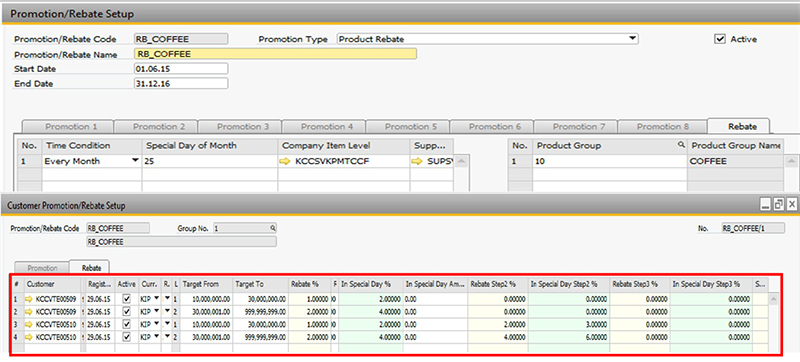This screenshot has height=362, width=800.
Task: Click the Rebate % column header
Action: tap(309, 284)
